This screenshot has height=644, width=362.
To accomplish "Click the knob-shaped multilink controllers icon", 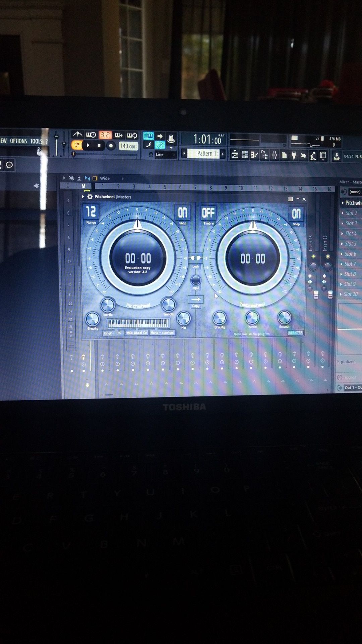I will [x=171, y=138].
